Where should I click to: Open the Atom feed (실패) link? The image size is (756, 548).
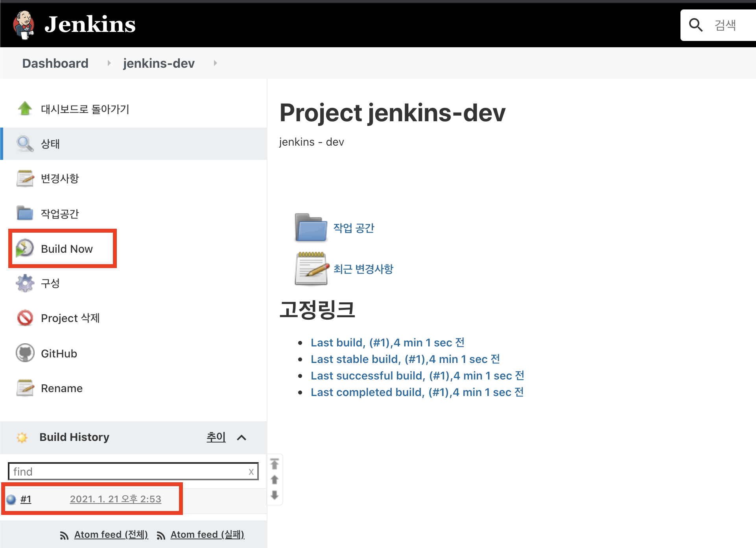click(x=207, y=535)
